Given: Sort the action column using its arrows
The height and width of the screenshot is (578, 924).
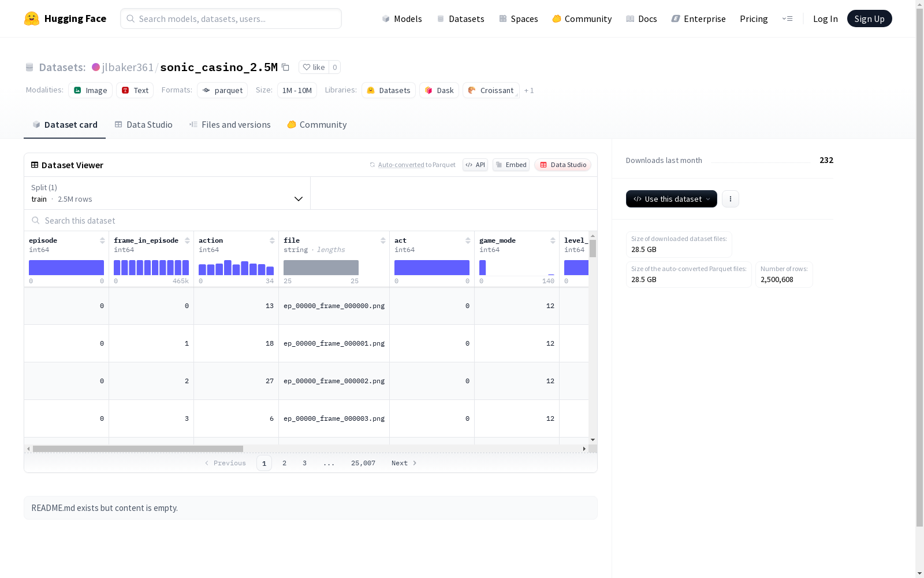Looking at the screenshot, I should (272, 240).
